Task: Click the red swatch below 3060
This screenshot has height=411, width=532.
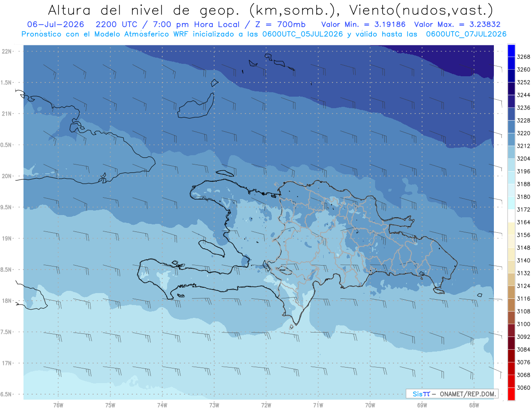Action: 511,394
